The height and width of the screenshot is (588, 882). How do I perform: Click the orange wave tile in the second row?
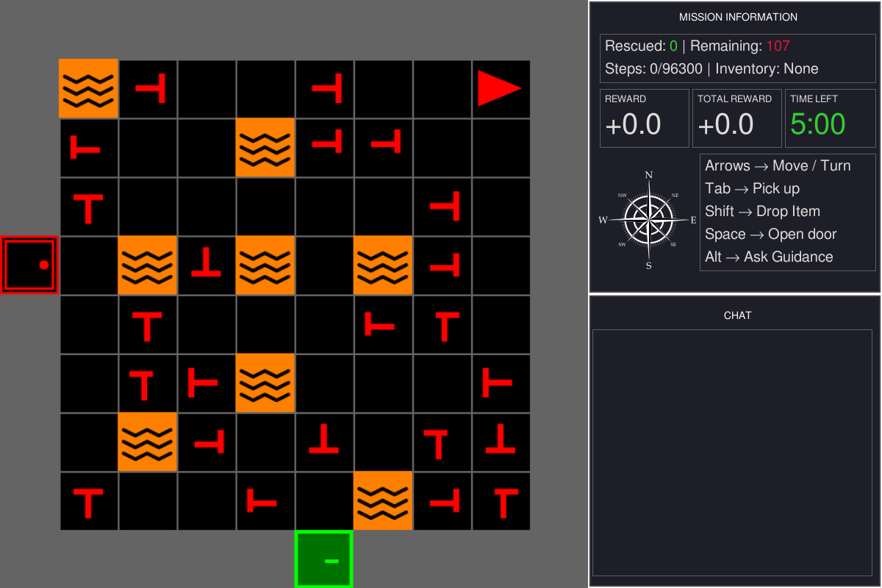coord(265,147)
